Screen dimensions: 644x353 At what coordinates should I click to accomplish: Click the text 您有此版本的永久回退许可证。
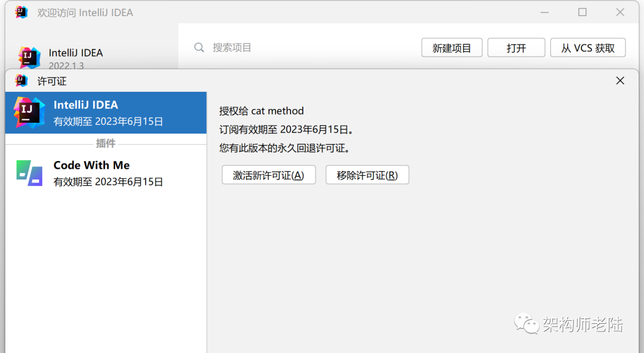[x=284, y=148]
